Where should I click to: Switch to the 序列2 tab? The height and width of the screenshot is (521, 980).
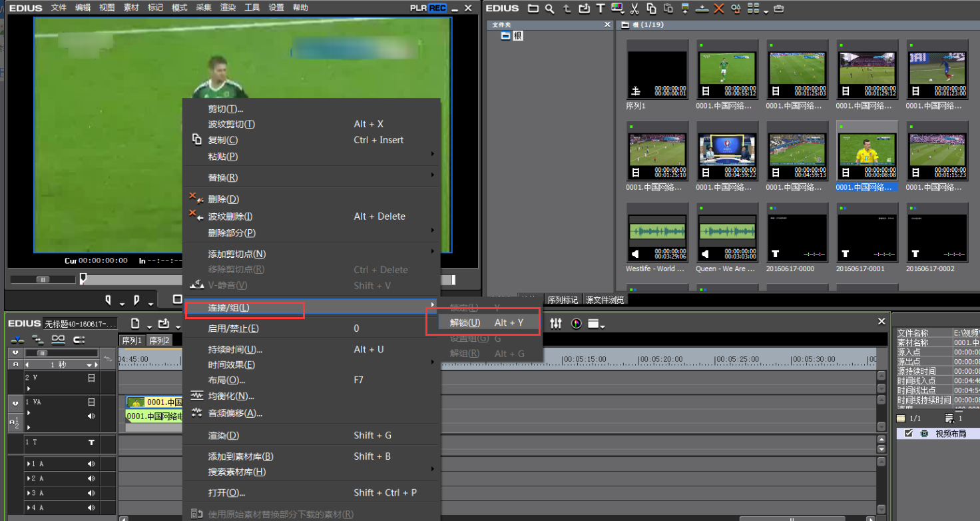pos(160,340)
